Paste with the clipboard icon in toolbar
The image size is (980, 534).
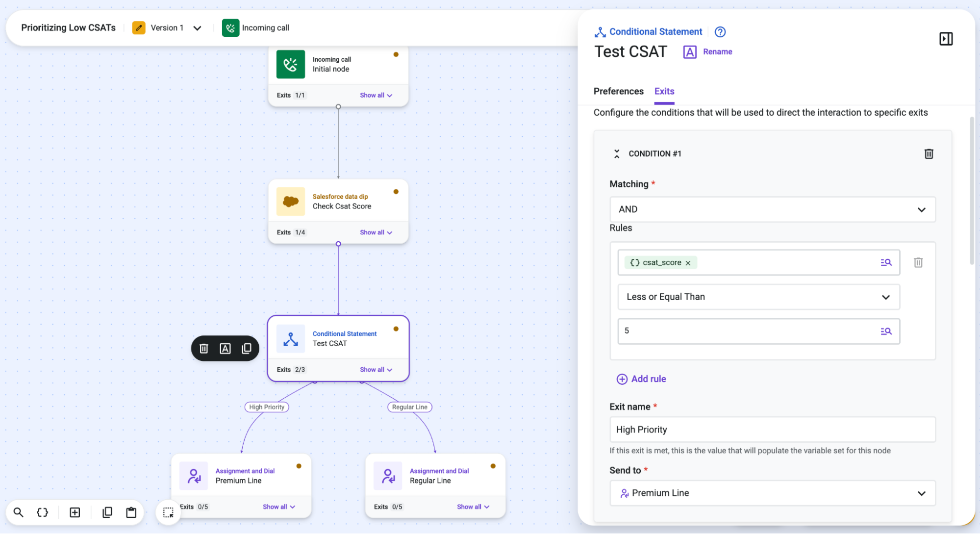[x=131, y=512]
